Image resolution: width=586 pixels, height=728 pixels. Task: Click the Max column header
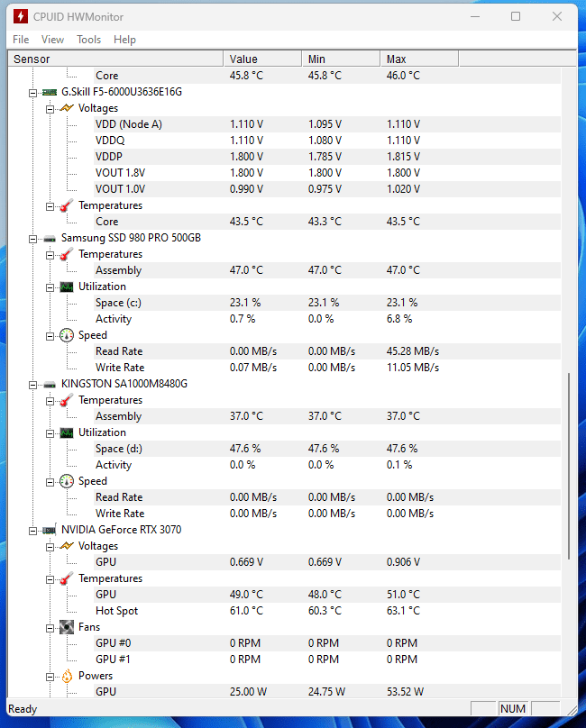point(419,59)
